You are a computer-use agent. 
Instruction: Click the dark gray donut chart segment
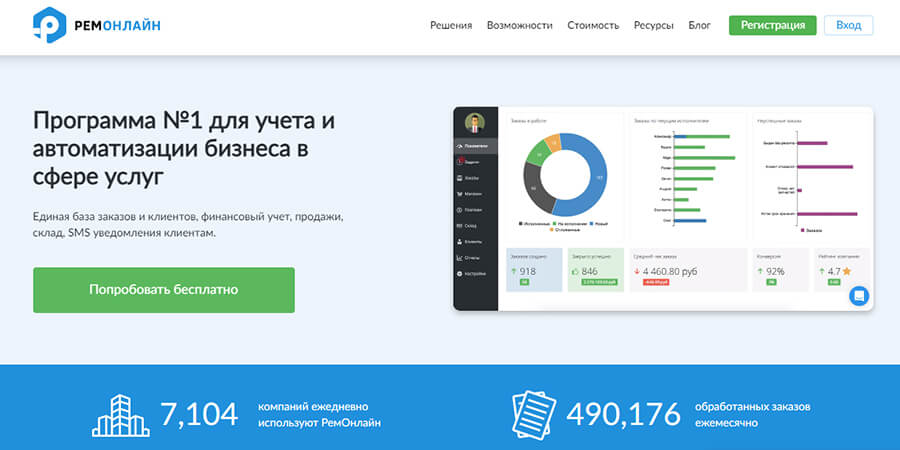pyautogui.click(x=536, y=188)
